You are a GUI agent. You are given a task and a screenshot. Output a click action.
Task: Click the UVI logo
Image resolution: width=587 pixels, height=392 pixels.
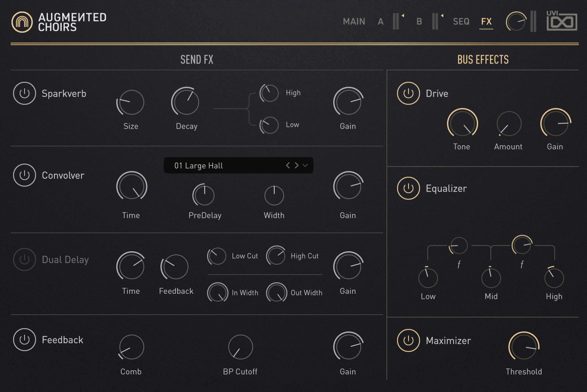pos(562,21)
